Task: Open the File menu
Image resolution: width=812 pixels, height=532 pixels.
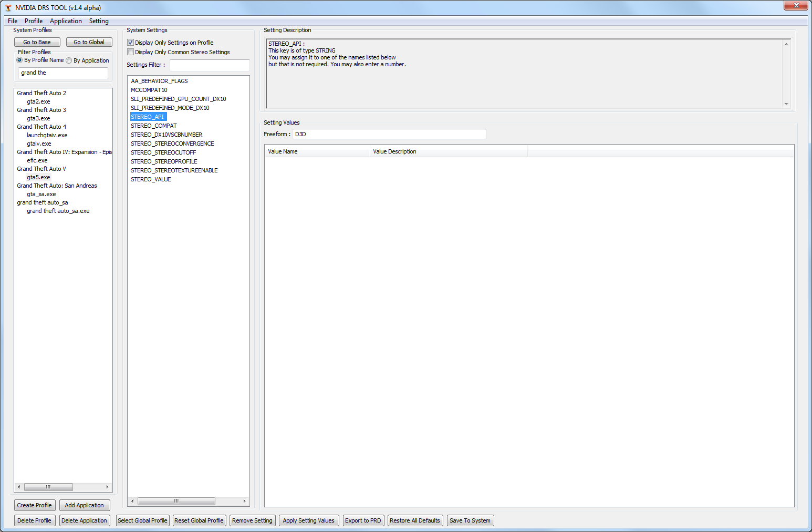Action: click(13, 21)
